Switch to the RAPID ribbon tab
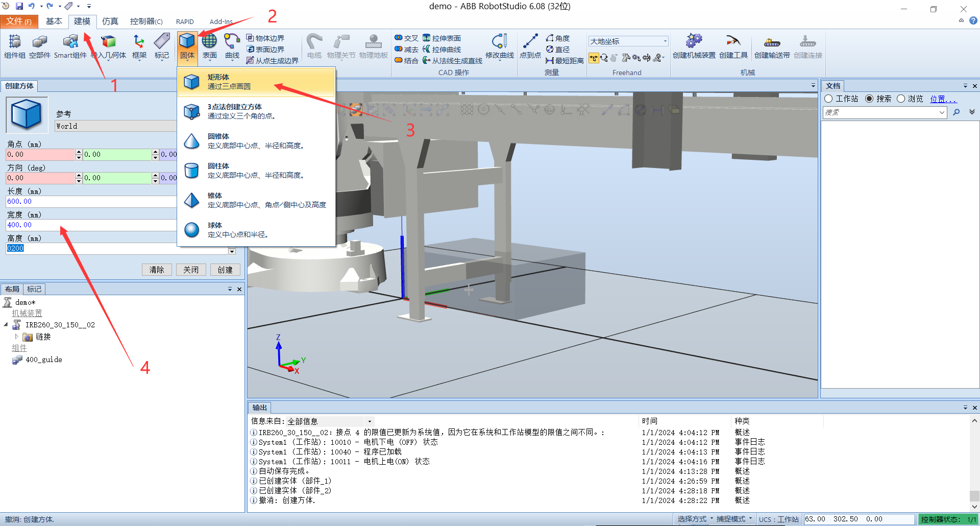Screen dimensions: 980x526 point(185,21)
